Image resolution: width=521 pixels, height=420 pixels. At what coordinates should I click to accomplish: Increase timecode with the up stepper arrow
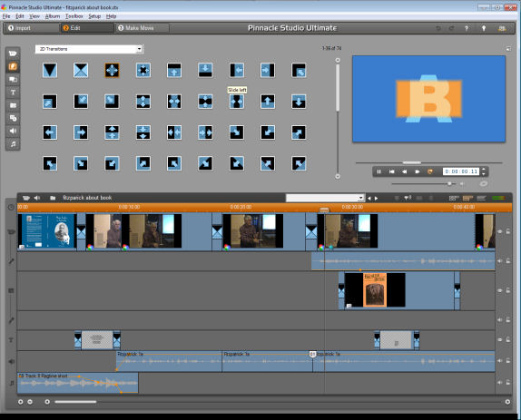pos(484,170)
